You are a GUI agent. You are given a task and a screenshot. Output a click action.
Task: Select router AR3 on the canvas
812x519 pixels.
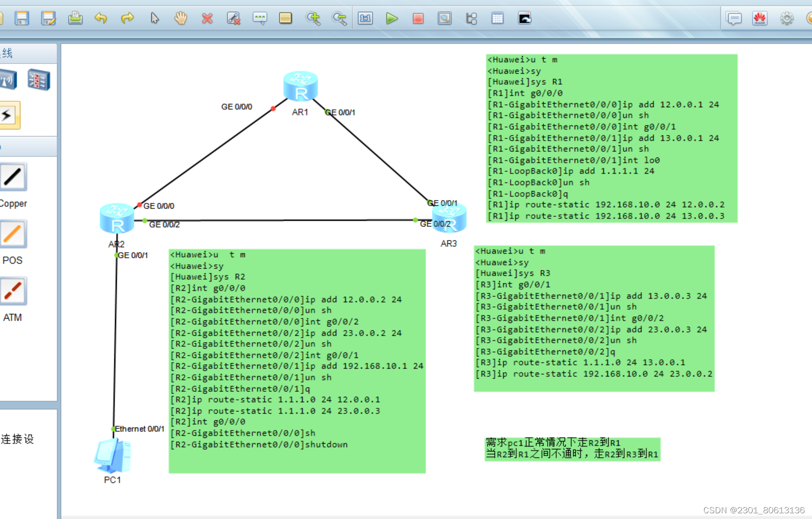point(449,219)
